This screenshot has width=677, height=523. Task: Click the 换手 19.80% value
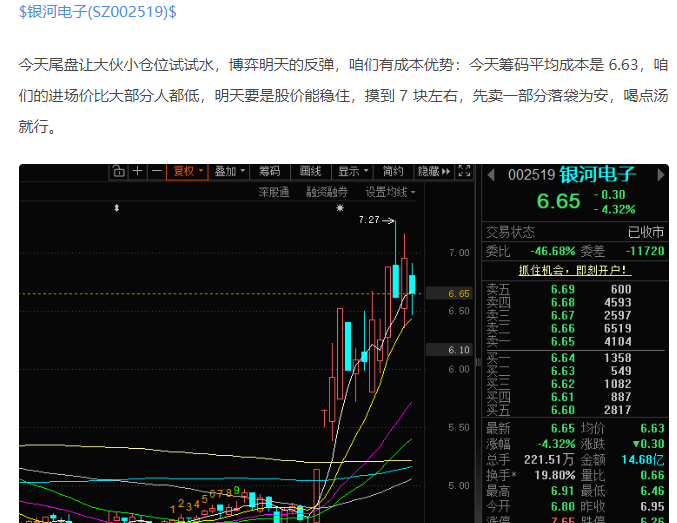pos(555,475)
